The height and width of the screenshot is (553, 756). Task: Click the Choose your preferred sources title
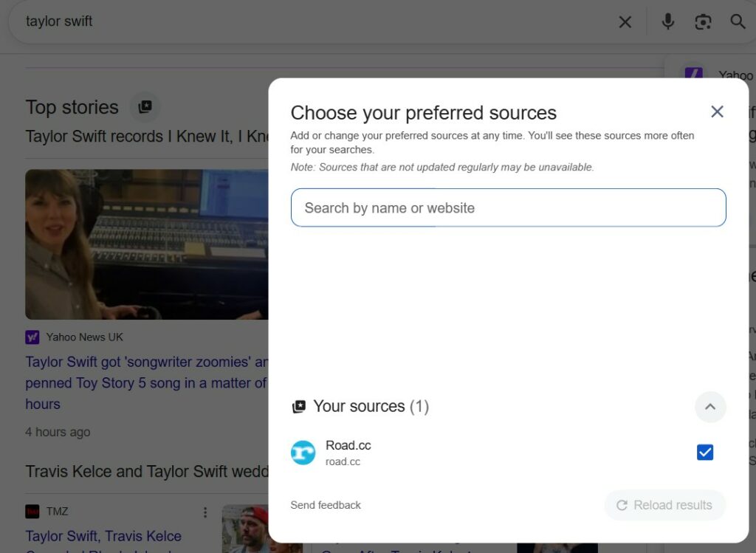423,113
